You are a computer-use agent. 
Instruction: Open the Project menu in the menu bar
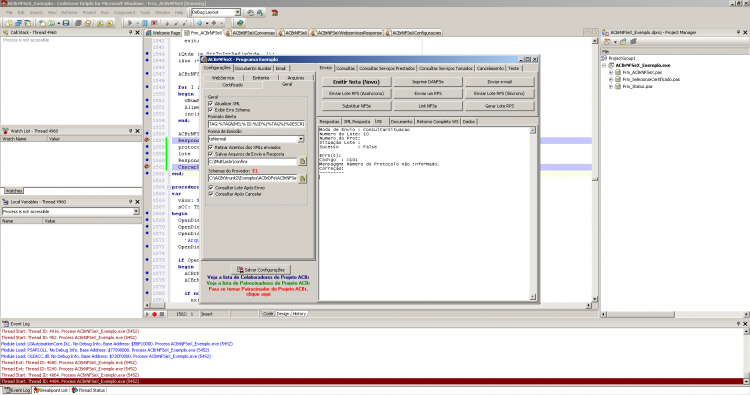pyautogui.click(x=89, y=12)
